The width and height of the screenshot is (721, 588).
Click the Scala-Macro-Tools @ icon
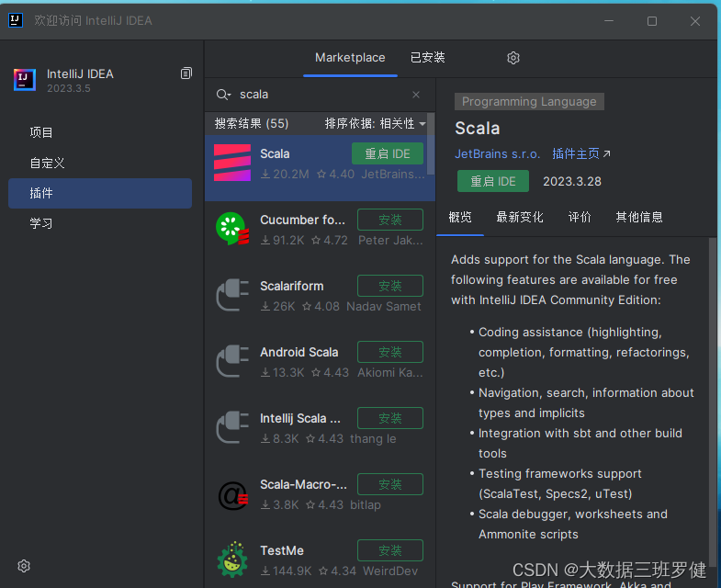(x=232, y=496)
